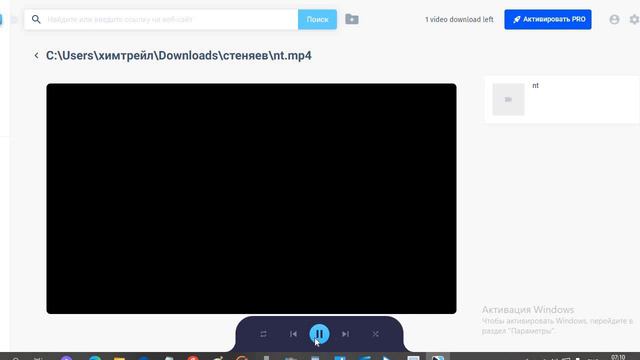Open settings via the gear icon
This screenshot has width=640, height=360.
(x=635, y=20)
